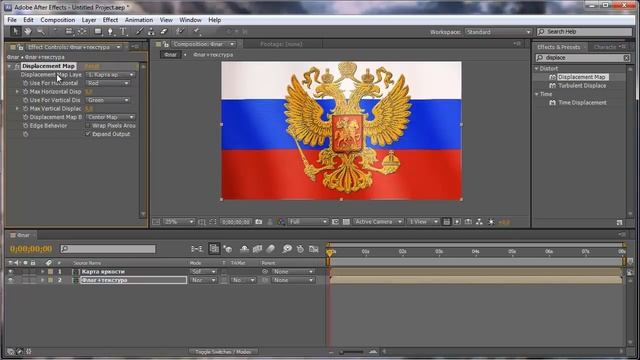Screen dimensions: 640x360
Task: Select the Horizontal Type tool
Action: 123,31
